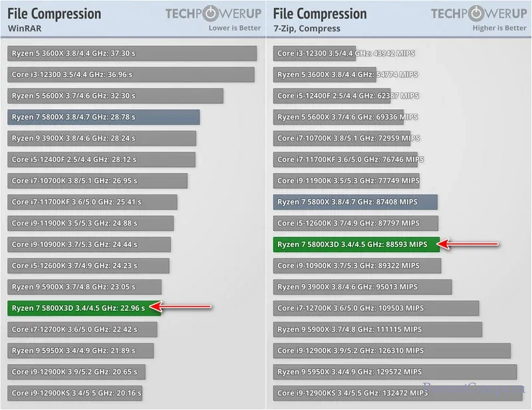Click the "Lower is Better" label
This screenshot has height=410, width=532.
tap(234, 29)
